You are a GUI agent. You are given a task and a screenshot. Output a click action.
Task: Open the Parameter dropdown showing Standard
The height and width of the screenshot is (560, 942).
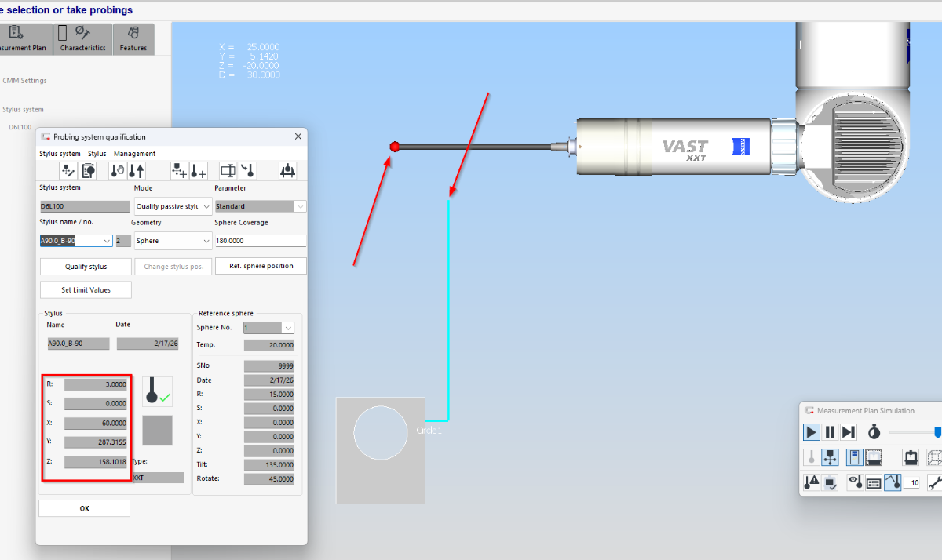tap(261, 206)
